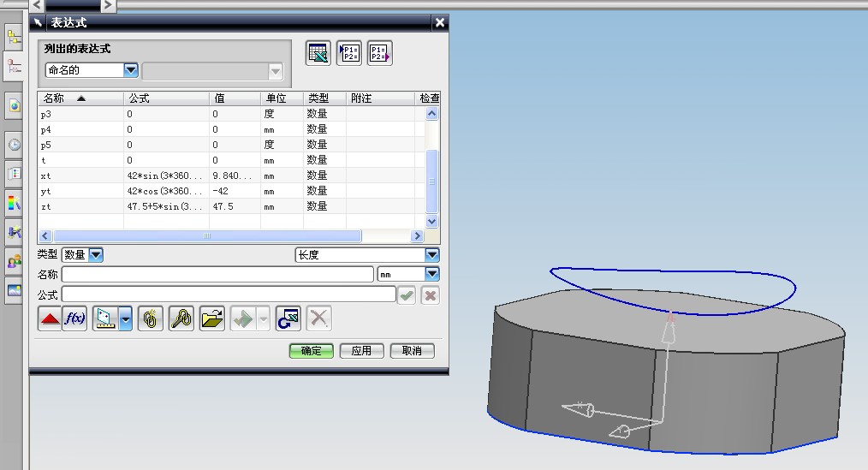Click the vertical scrollbar down arrow

431,222
